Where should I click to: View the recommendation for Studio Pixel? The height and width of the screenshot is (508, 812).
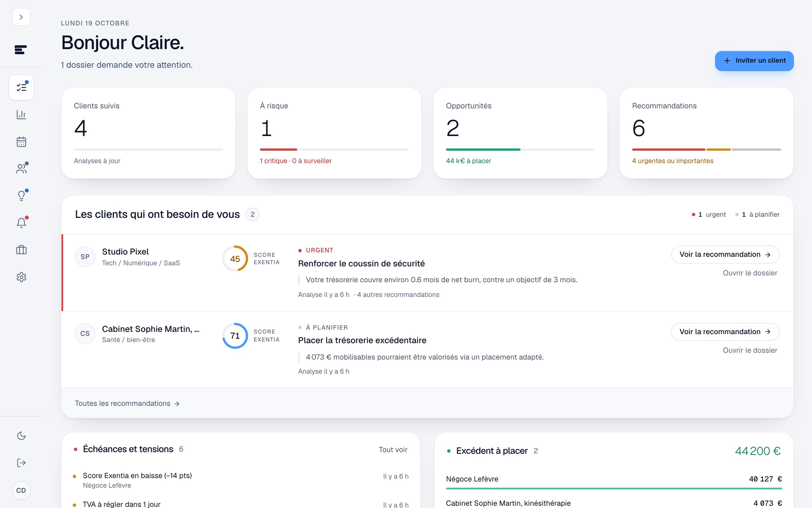click(x=725, y=255)
